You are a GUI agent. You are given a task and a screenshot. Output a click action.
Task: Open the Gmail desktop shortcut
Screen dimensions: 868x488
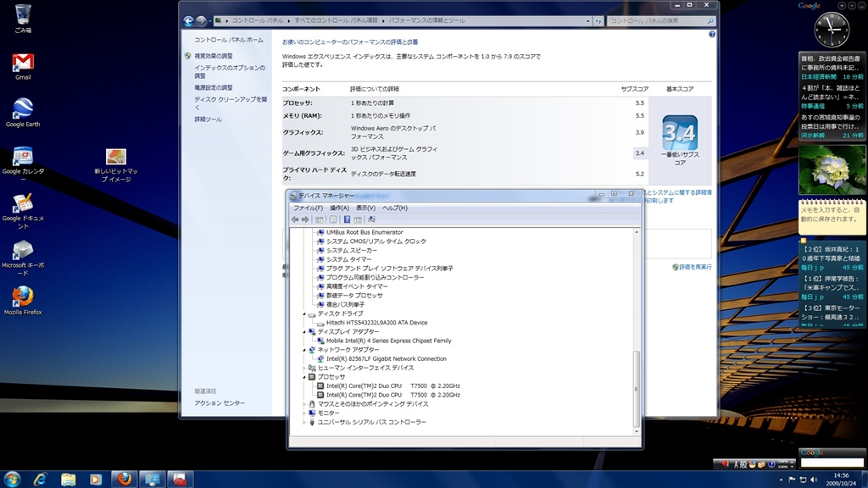coord(23,64)
